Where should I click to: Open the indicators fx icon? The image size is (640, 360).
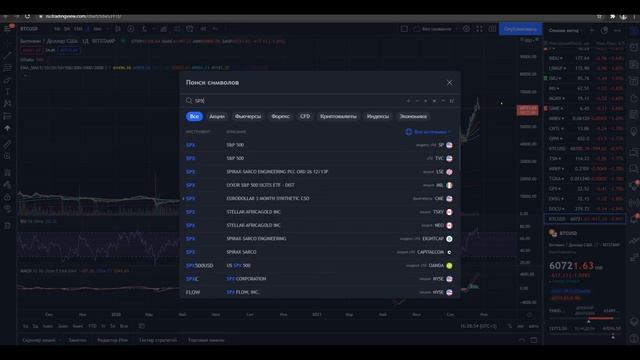[144, 29]
